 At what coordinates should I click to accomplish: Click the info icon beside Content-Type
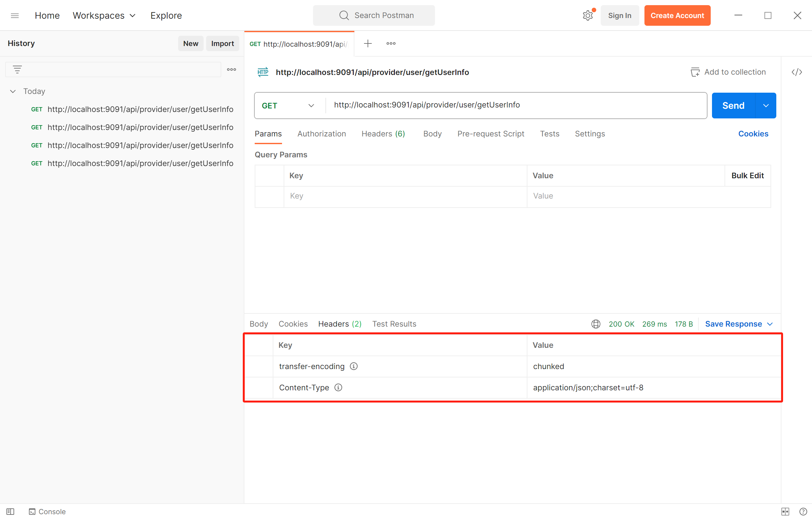(x=338, y=387)
